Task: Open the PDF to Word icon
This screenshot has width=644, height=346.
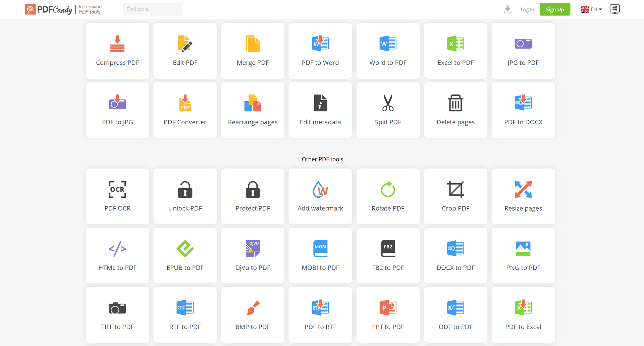Action: coord(320,44)
